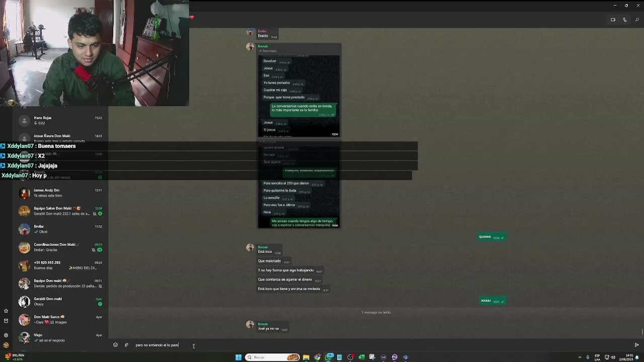Viewport: 644px width, 362px height.
Task: Click Hans Rojas profile picture in chat list
Action: coord(24,120)
